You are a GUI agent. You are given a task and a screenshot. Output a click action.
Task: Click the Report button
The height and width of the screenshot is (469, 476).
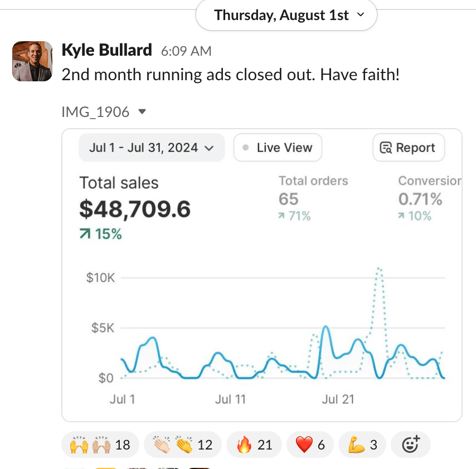(408, 148)
